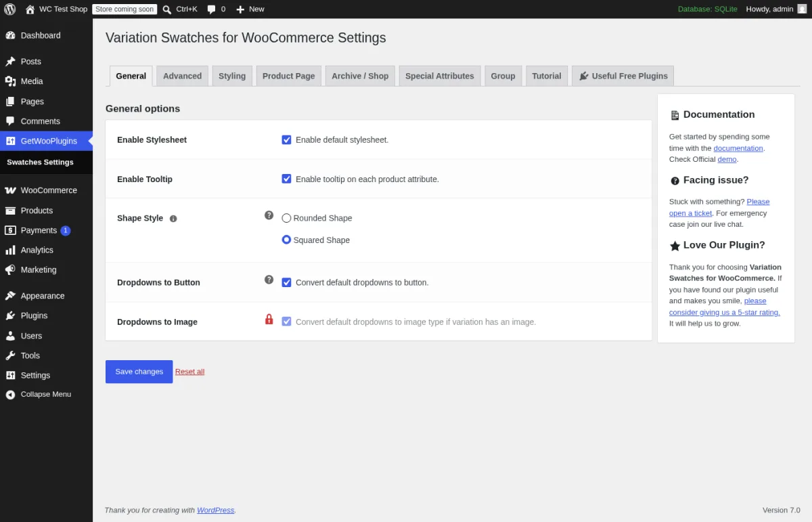Viewport: 812px width, 522px height.
Task: Open the documentation link
Action: click(x=738, y=148)
